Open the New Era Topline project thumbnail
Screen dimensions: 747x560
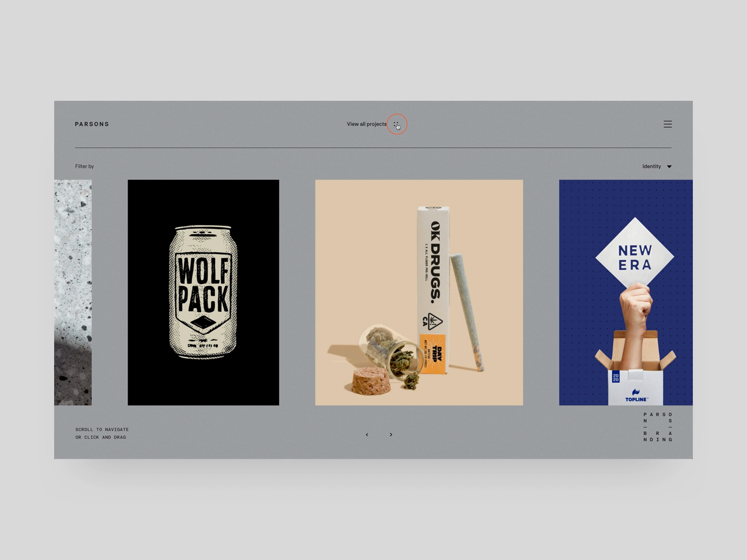click(x=626, y=292)
